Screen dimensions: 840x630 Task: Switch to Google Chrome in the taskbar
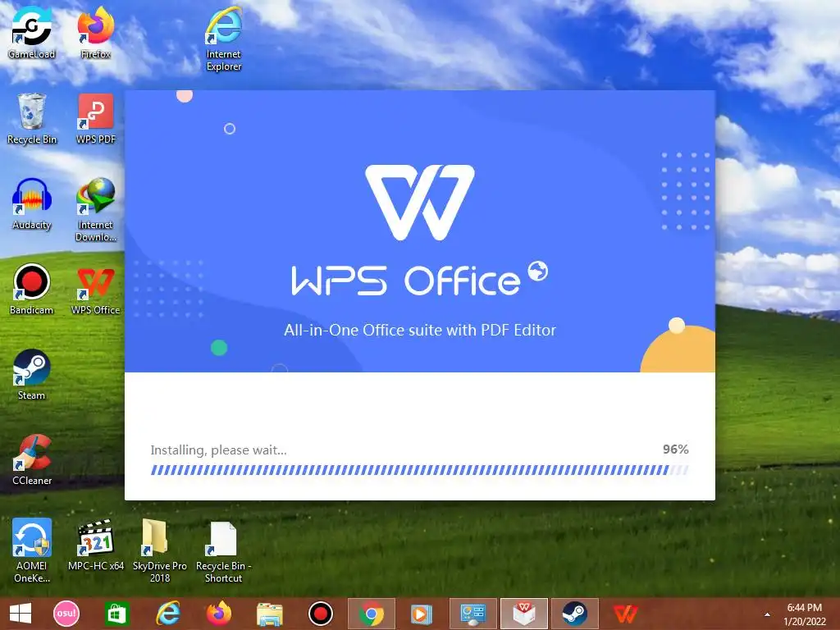[372, 614]
